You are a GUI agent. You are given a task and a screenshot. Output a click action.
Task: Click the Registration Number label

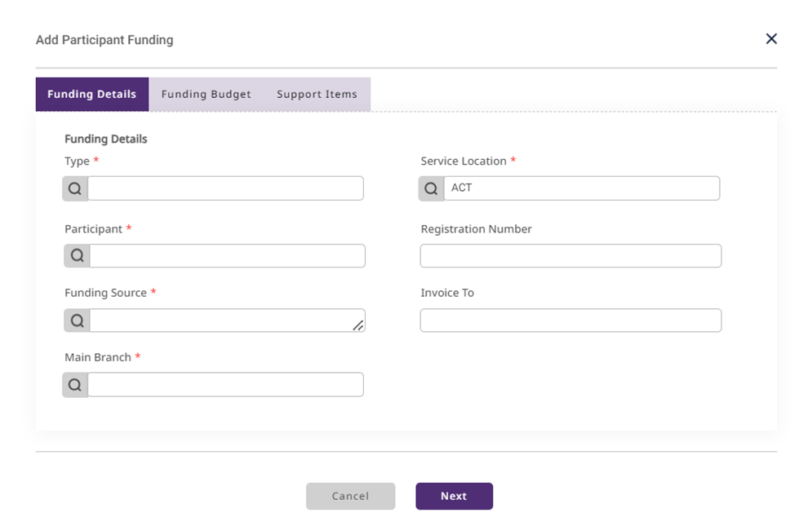[x=476, y=229]
